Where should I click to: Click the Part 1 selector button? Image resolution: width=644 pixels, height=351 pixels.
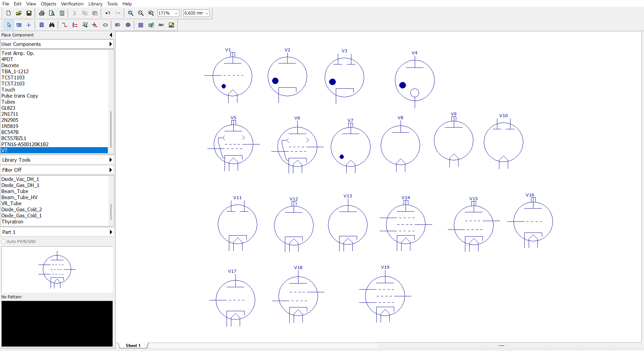point(57,232)
